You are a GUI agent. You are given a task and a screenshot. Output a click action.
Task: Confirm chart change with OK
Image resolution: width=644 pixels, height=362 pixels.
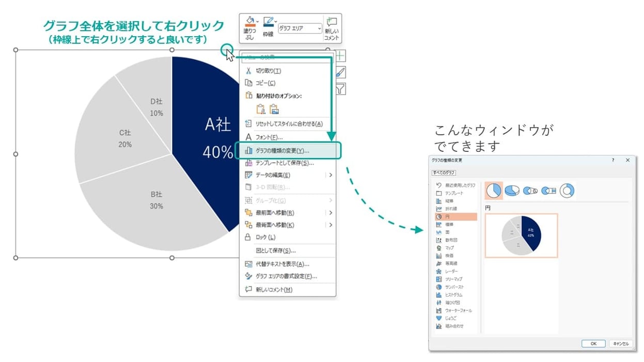(593, 343)
